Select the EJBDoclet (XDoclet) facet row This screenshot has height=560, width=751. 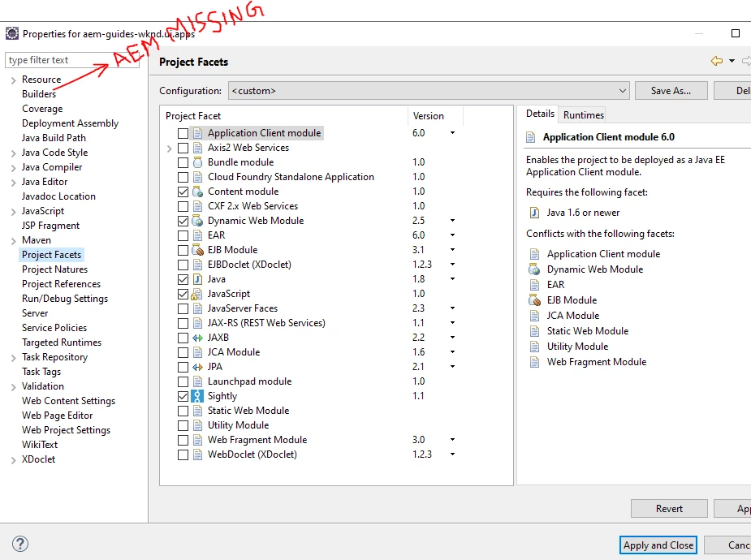[x=249, y=265]
